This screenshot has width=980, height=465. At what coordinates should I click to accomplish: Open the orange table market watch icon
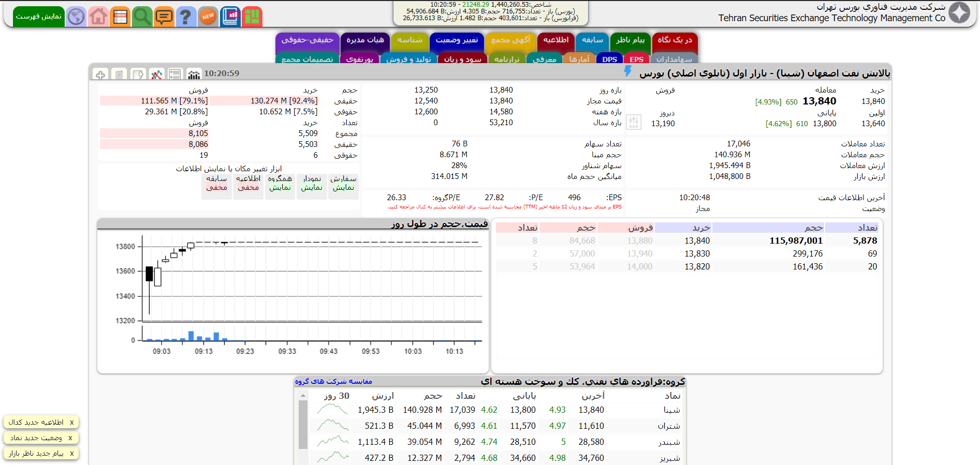120,17
